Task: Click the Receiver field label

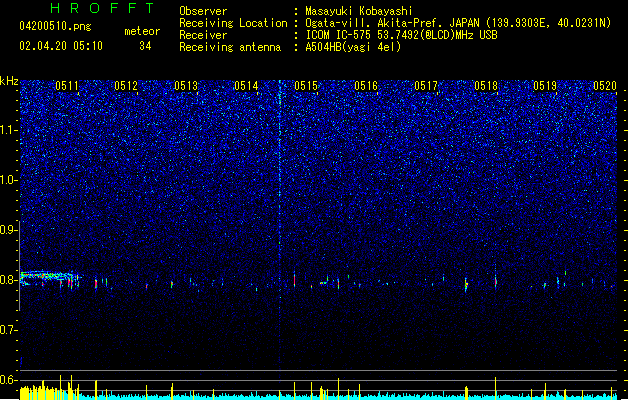Action: point(203,35)
